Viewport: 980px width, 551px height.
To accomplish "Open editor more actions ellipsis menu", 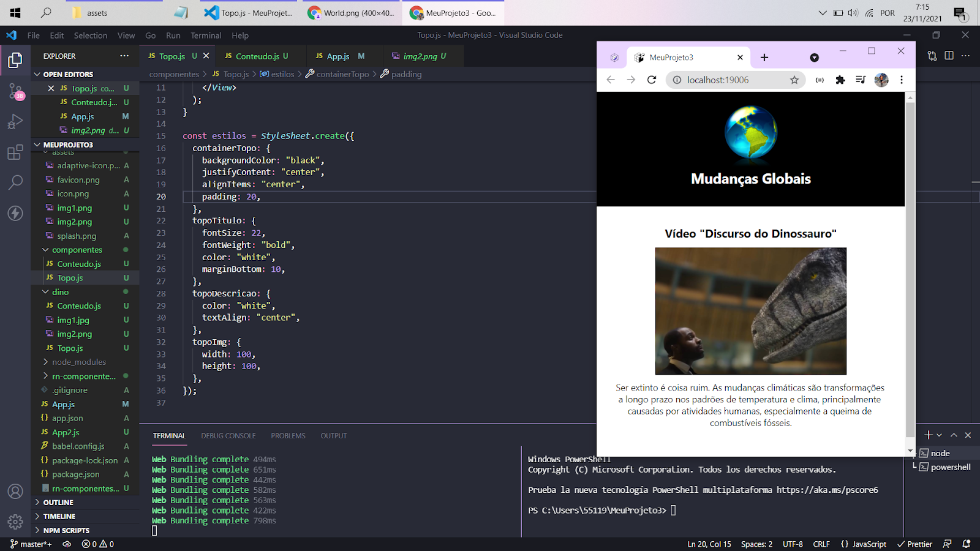I will (x=966, y=56).
